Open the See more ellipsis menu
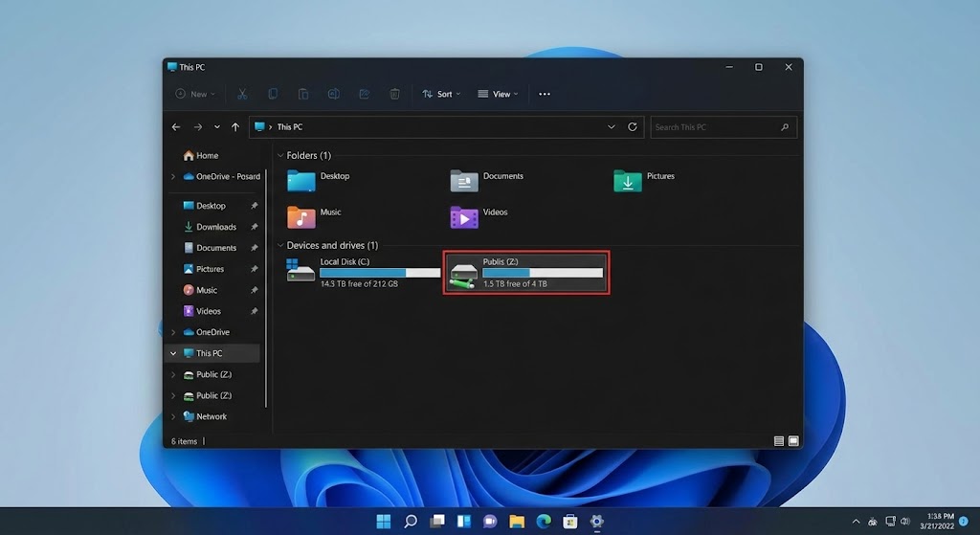The image size is (980, 535). click(545, 94)
